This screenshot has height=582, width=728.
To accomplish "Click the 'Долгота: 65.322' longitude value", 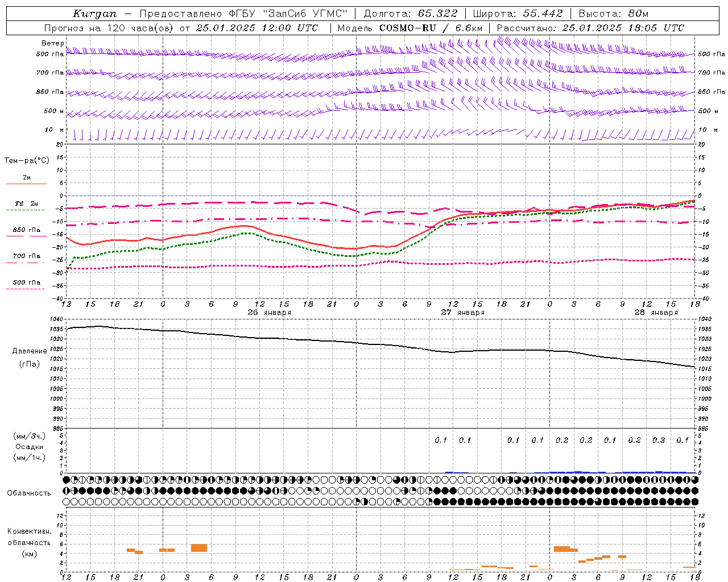I will (x=411, y=14).
